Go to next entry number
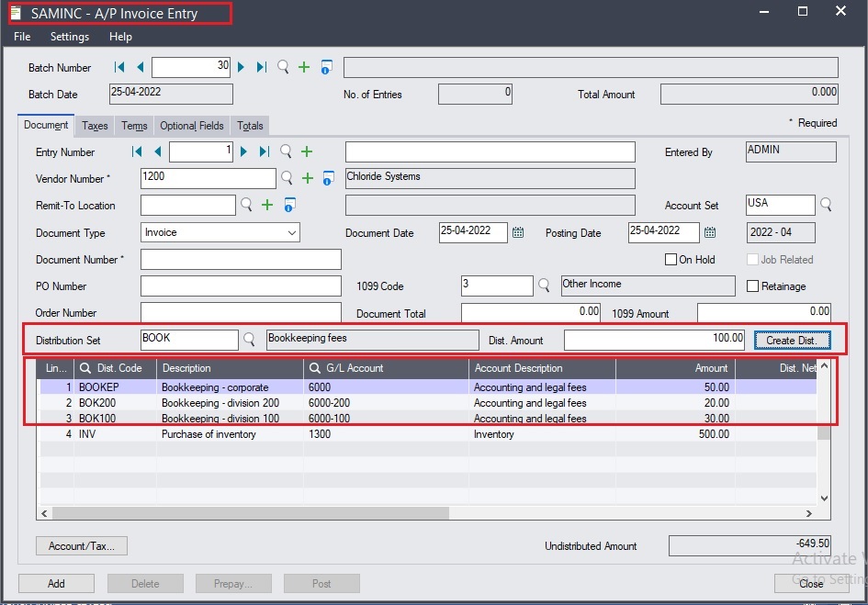This screenshot has width=868, height=605. click(243, 151)
